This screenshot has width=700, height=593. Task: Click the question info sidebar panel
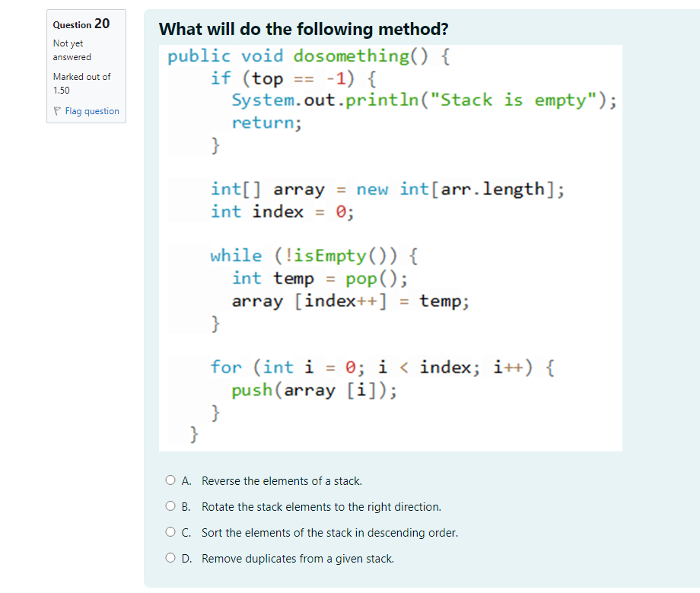[x=86, y=66]
